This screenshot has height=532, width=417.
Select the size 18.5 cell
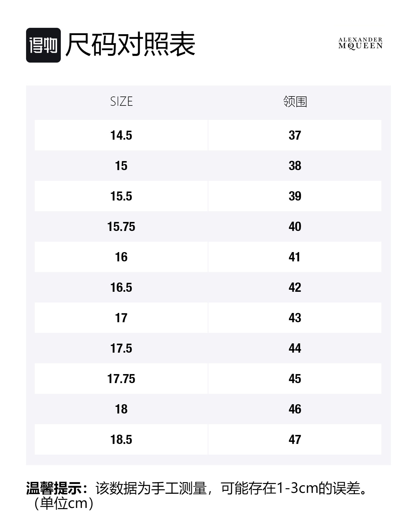pyautogui.click(x=121, y=440)
